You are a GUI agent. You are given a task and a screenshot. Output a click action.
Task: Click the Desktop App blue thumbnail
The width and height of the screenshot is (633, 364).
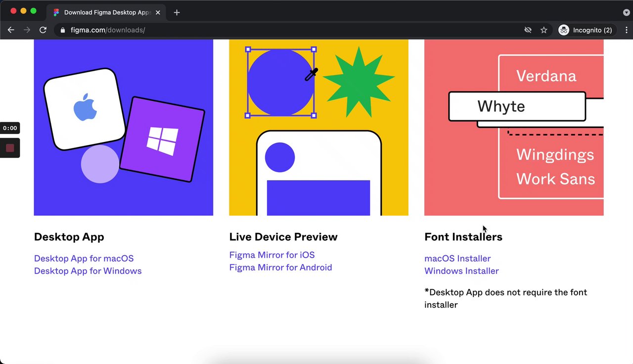(x=124, y=128)
